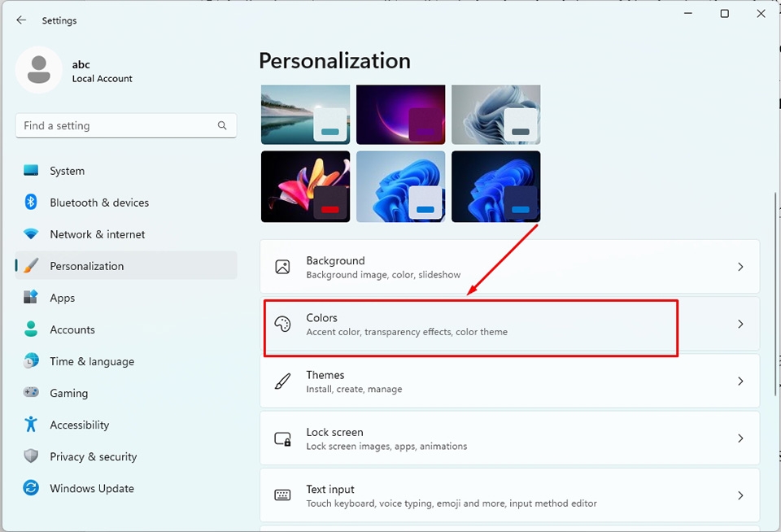Select Personalization in the sidebar
This screenshot has width=781, height=532.
[x=87, y=266]
